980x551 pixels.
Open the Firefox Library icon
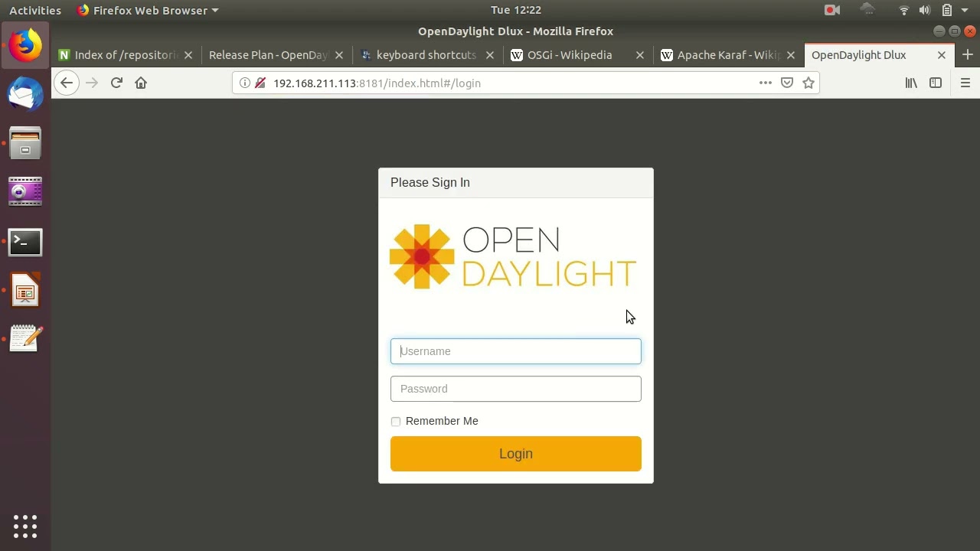911,83
